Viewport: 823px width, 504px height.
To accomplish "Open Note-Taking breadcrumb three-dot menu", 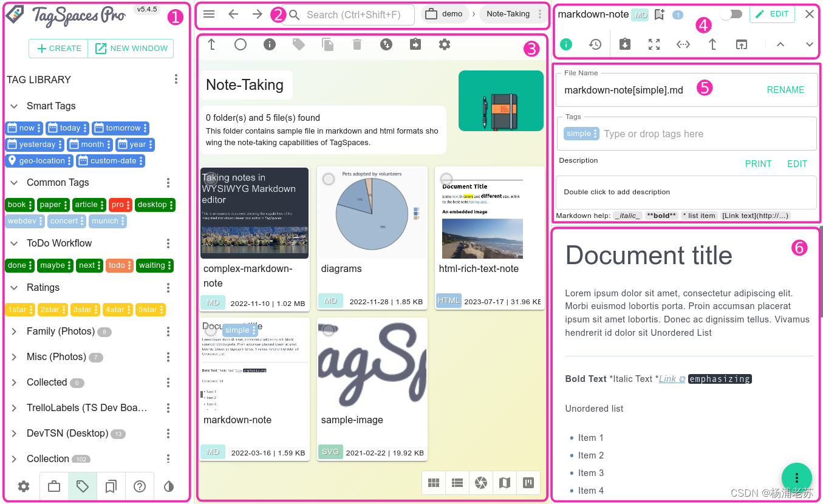I will click(540, 14).
